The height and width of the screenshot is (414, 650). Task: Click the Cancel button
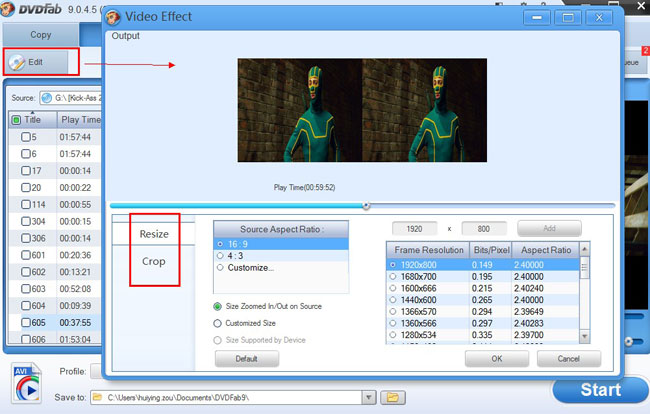568,359
